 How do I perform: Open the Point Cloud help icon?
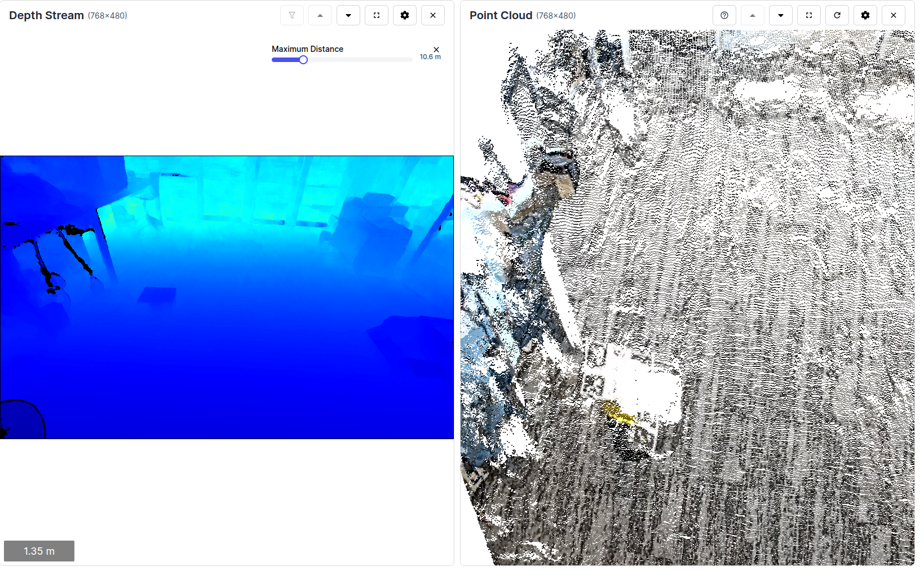724,15
